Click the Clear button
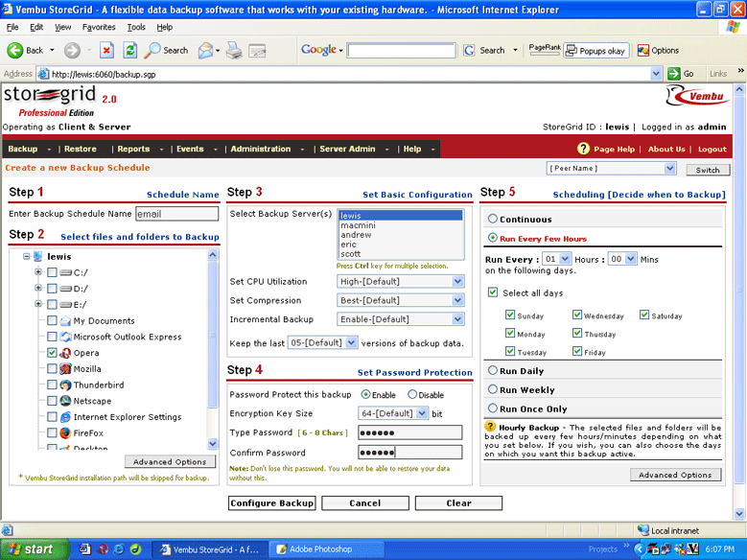747x560 pixels. click(x=458, y=502)
